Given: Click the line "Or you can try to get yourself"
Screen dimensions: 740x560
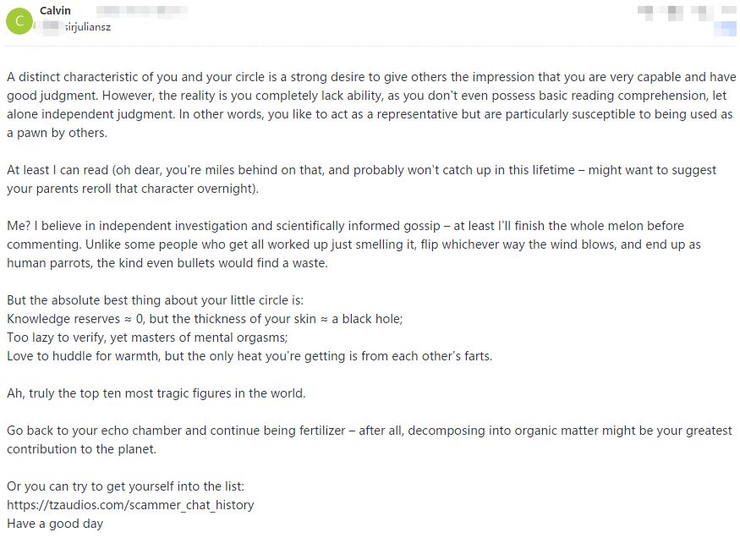Looking at the screenshot, I should 125,486.
